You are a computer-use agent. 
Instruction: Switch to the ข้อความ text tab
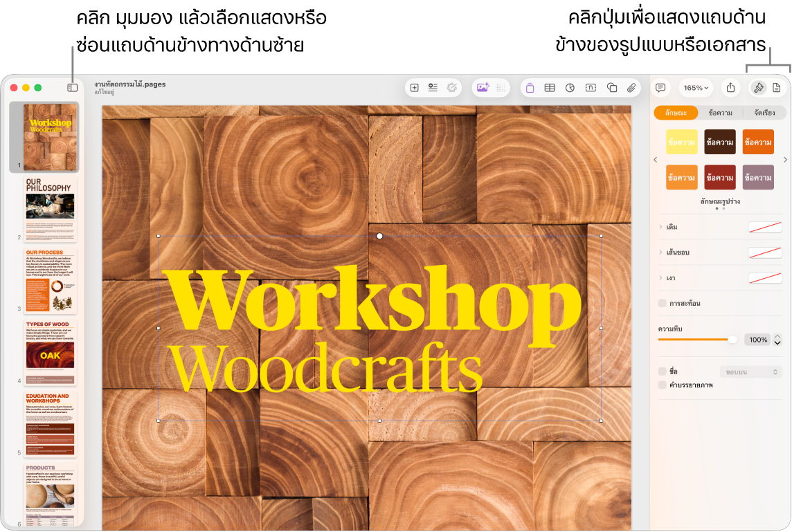point(720,113)
